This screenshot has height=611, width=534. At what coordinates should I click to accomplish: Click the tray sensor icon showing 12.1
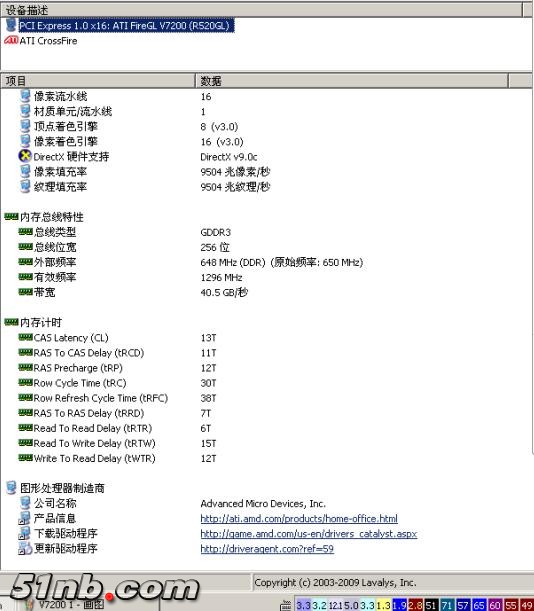pos(336,605)
